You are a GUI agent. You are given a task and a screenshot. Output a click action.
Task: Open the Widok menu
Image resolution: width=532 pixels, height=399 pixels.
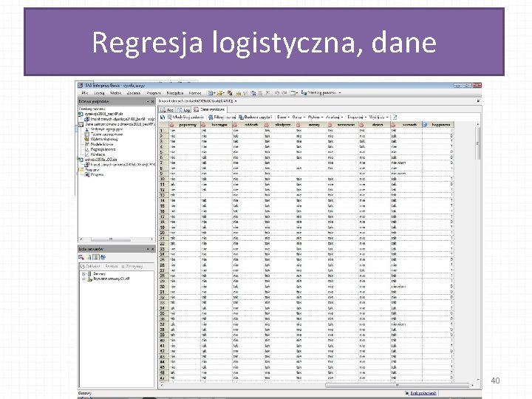[x=115, y=92]
